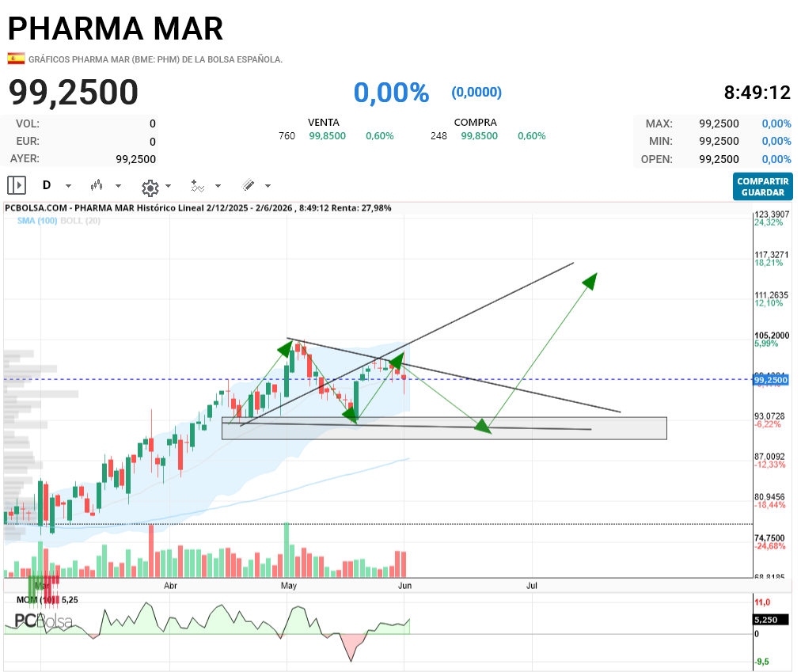Click the COMPARTIR GUARDAR button

[763, 187]
